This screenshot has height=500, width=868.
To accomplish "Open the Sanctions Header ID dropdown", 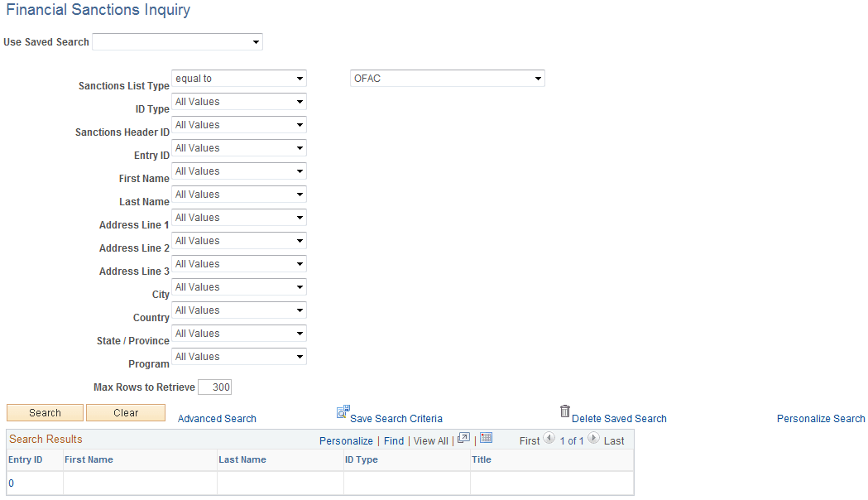I will (239, 125).
